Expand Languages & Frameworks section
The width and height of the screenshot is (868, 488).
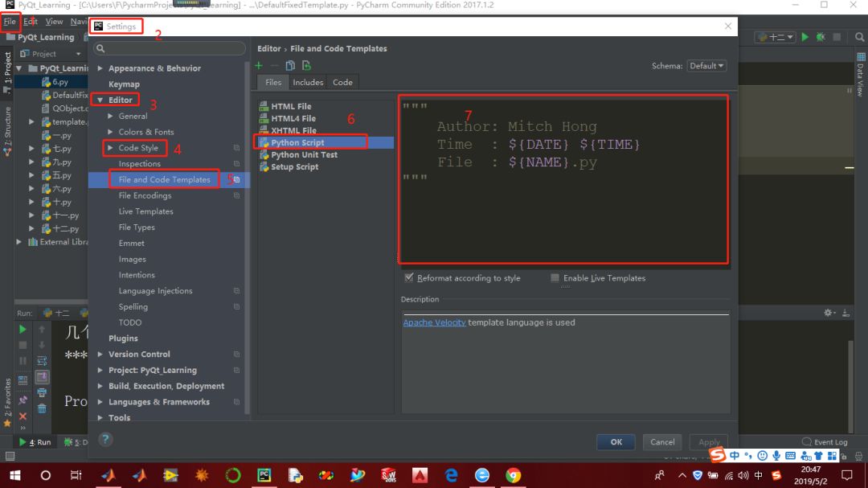click(x=100, y=402)
